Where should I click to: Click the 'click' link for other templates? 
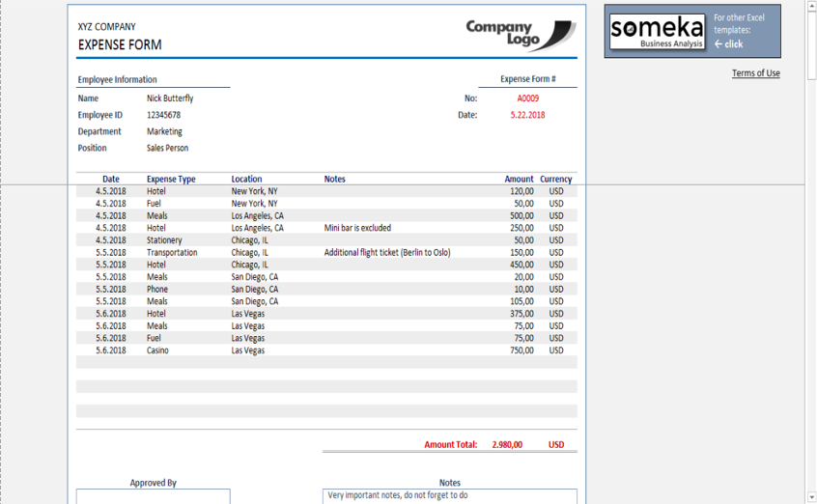click(733, 44)
